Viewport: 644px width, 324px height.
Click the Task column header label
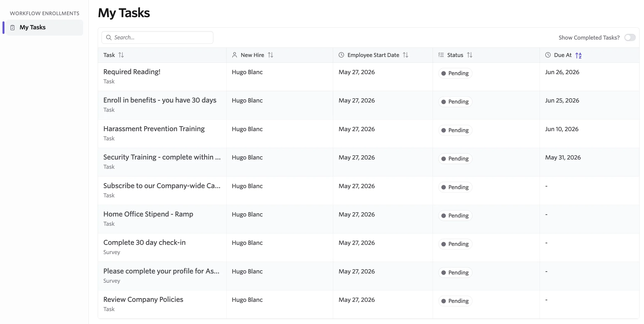click(x=109, y=55)
